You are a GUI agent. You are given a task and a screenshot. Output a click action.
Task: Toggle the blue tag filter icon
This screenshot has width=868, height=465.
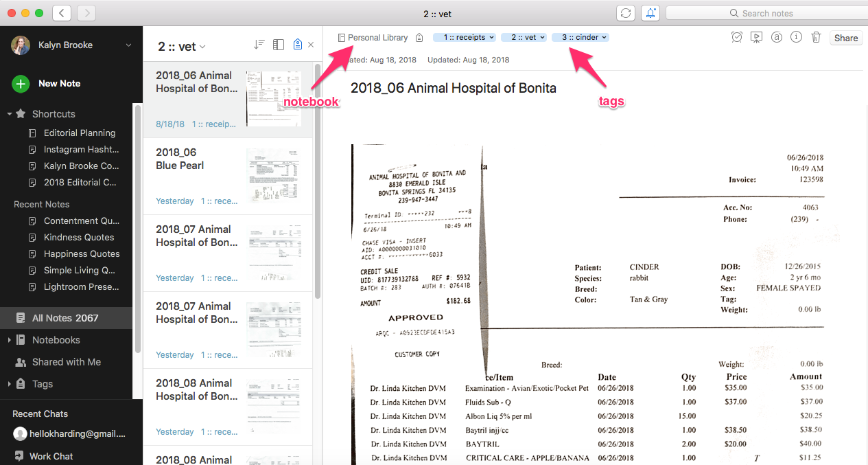(297, 45)
